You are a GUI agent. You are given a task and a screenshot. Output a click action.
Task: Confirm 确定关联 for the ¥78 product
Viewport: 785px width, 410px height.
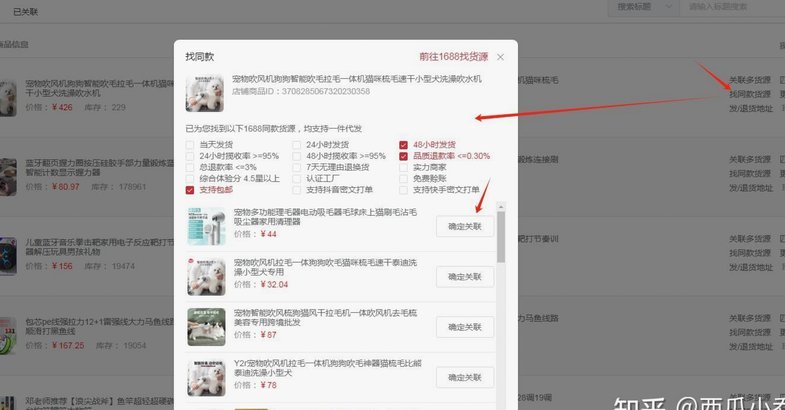[465, 377]
